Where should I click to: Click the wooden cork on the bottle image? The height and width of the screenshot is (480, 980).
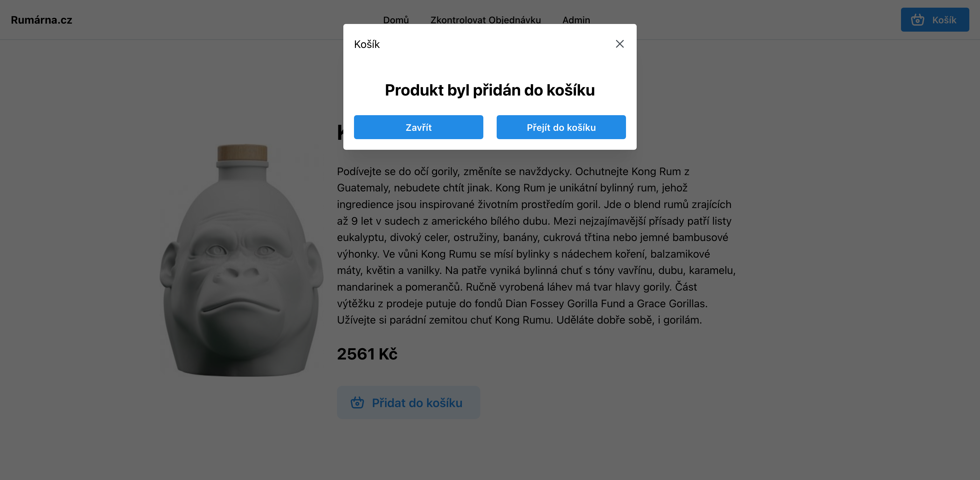pyautogui.click(x=242, y=153)
